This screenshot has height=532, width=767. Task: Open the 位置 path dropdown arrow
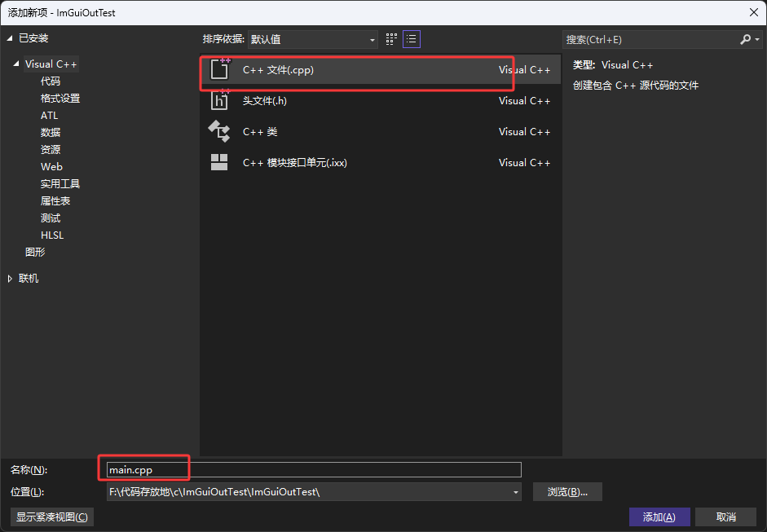pos(516,492)
